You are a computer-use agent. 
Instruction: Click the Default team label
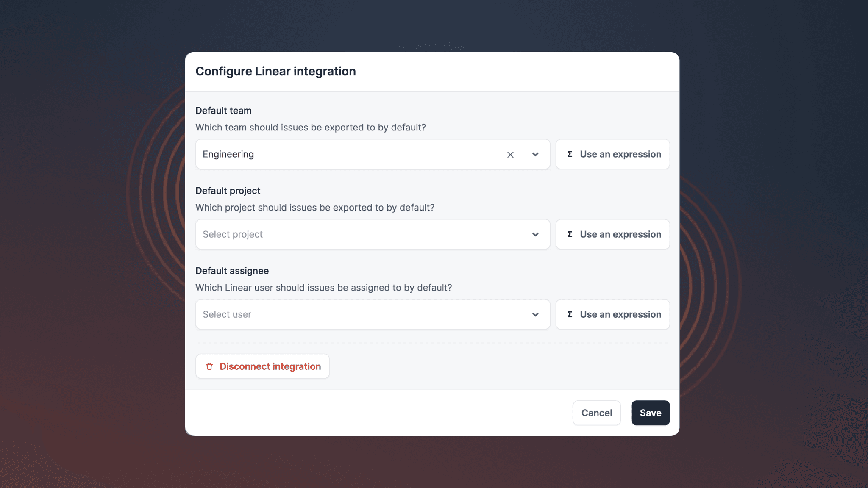223,111
